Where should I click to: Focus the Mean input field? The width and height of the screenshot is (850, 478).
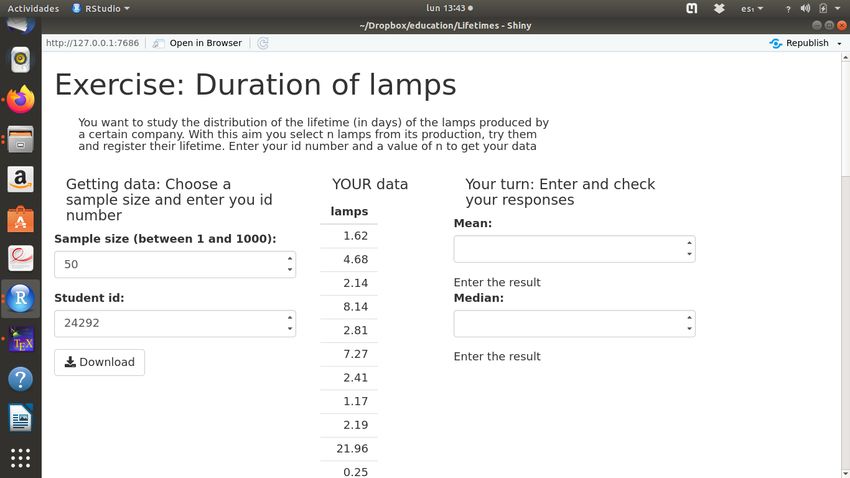click(x=575, y=249)
